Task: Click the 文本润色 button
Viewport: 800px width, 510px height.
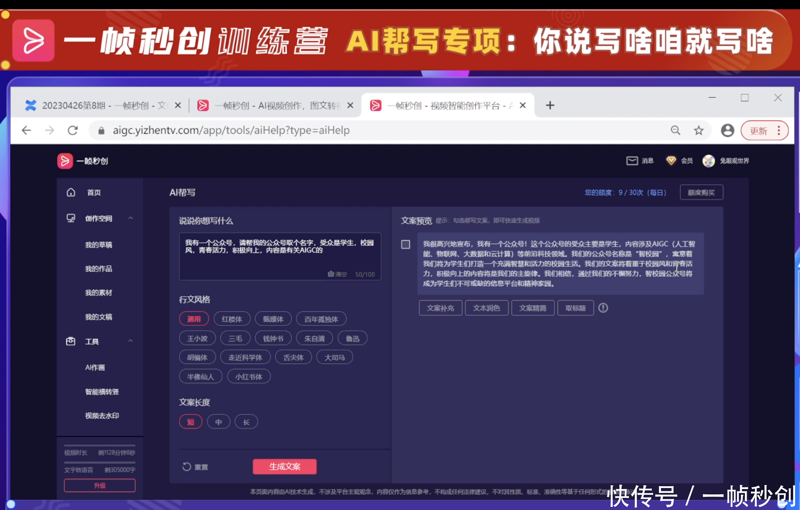Action: click(487, 308)
